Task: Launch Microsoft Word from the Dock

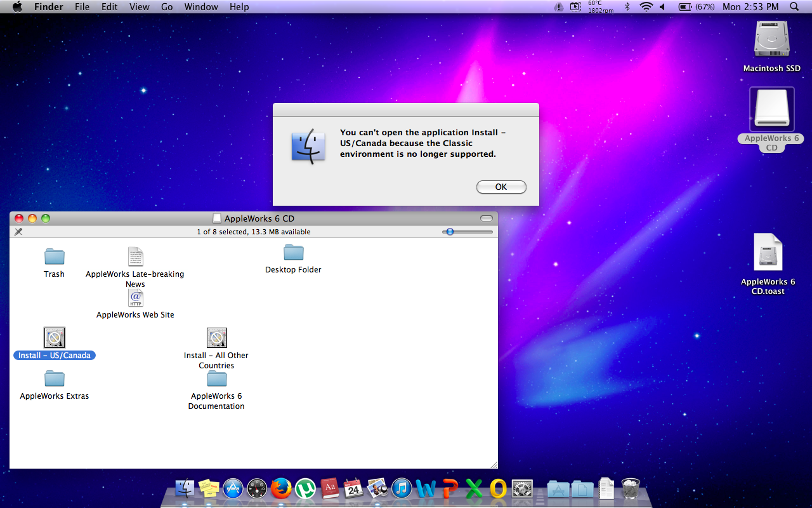Action: (426, 488)
